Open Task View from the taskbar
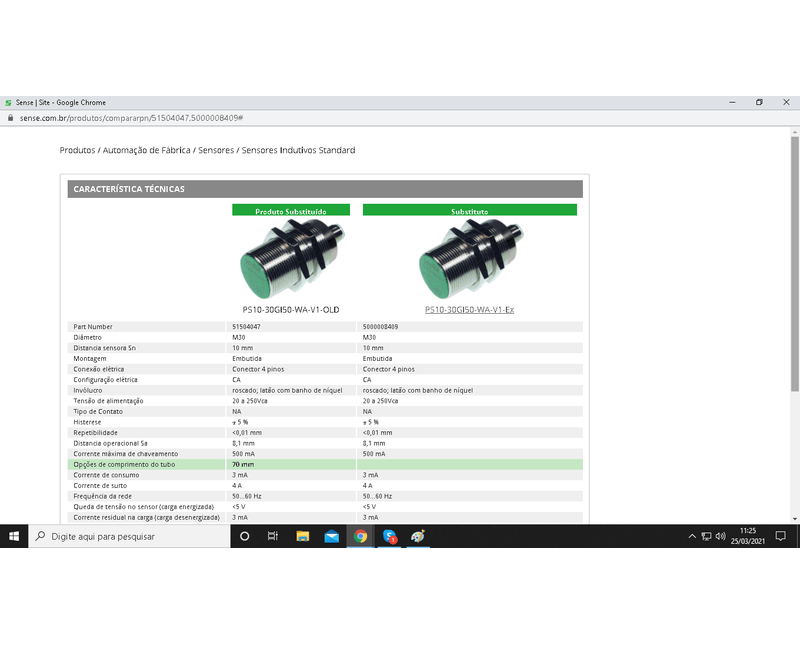800x645 pixels. tap(273, 536)
